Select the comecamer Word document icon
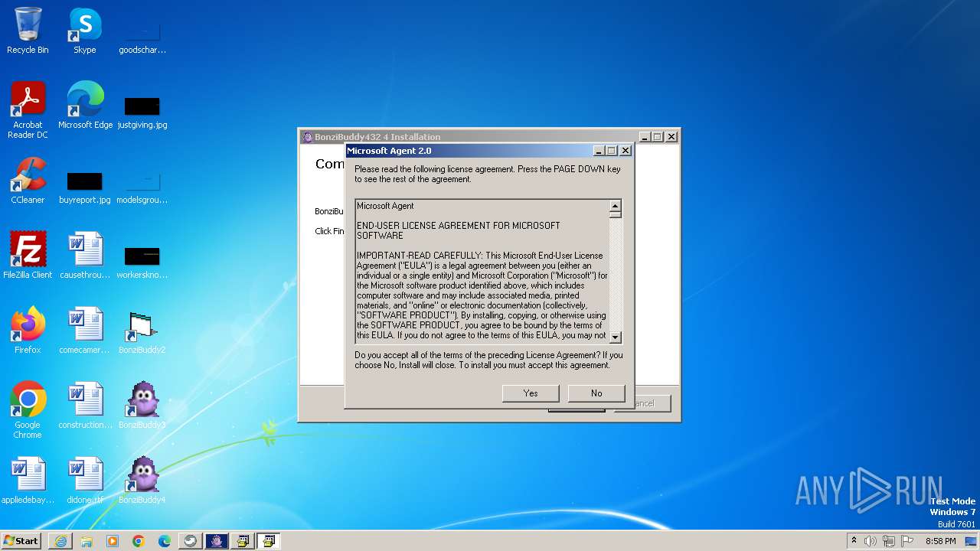Viewport: 980px width, 551px height. pos(85,331)
